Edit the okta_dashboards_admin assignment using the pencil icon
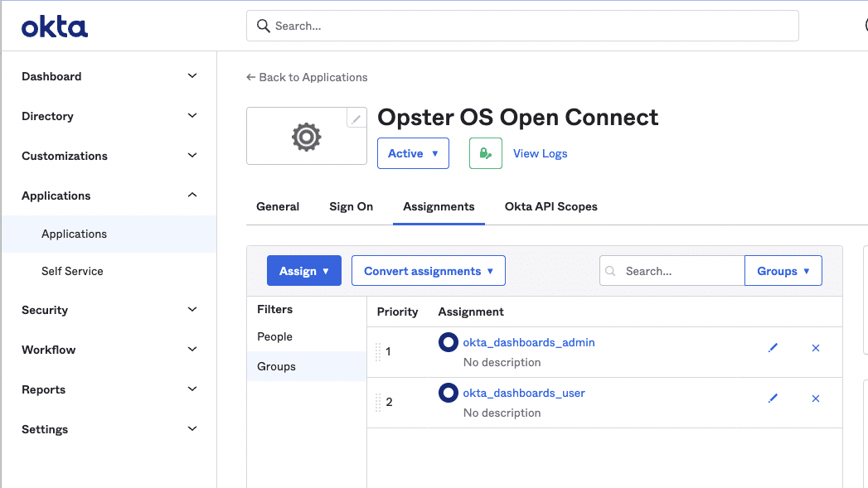The image size is (868, 488). 773,349
